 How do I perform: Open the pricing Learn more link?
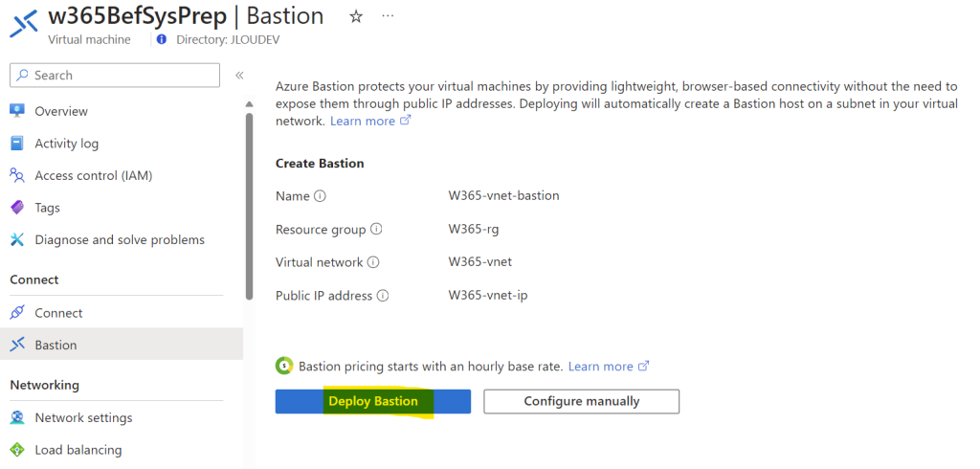pyautogui.click(x=608, y=367)
